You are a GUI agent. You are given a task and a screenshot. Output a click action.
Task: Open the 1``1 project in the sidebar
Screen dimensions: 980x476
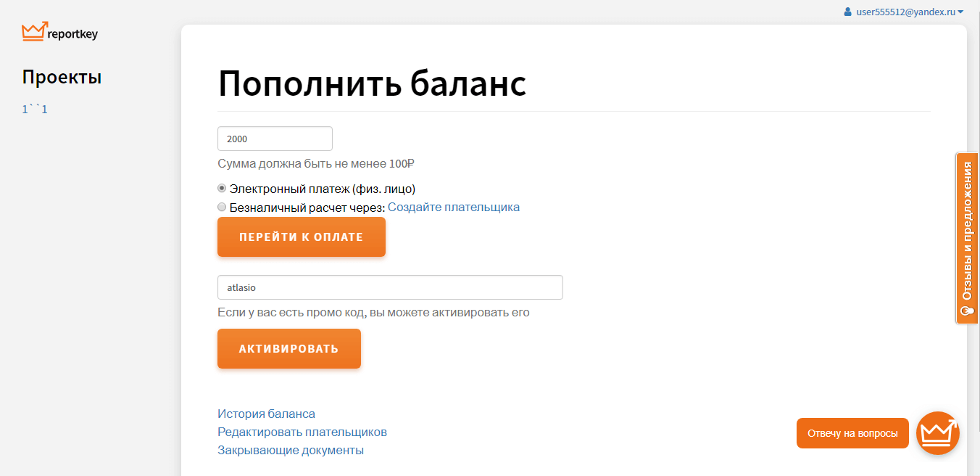coord(35,110)
